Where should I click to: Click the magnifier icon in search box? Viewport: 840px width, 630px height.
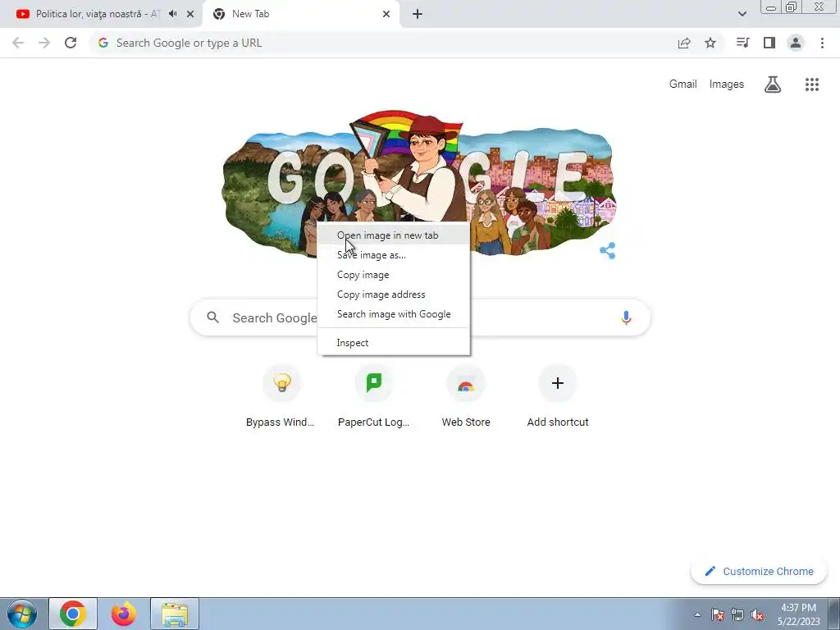pyautogui.click(x=212, y=317)
